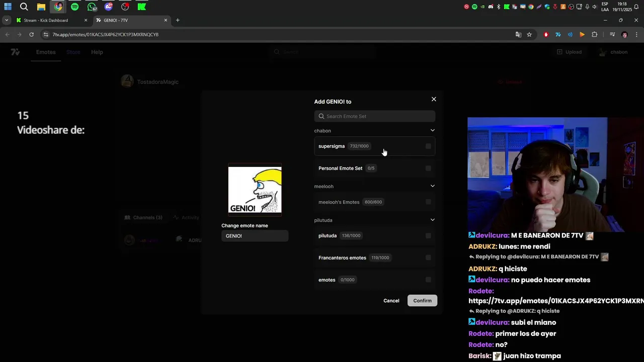Focus the Search Emote Set field
Image resolution: width=644 pixels, height=362 pixels.
[375, 116]
